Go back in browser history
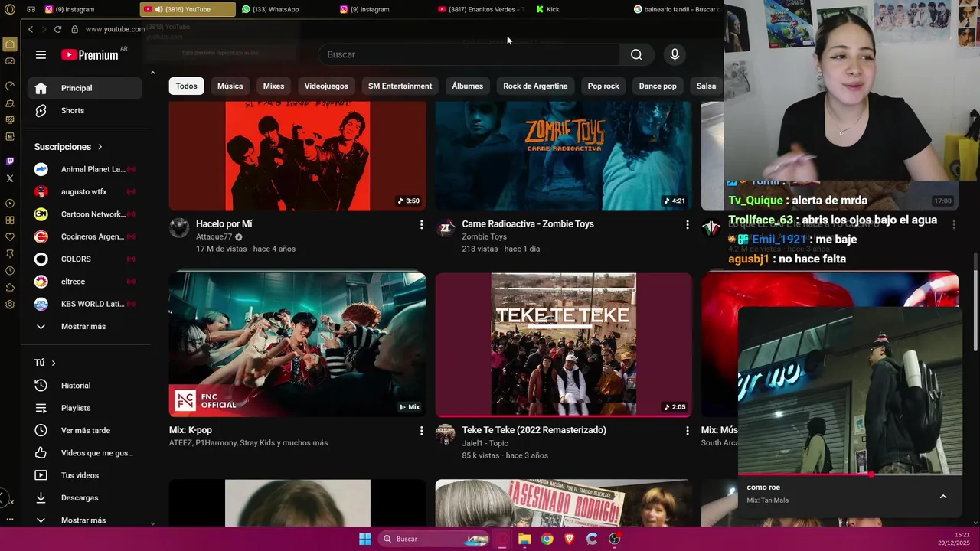Screen dimensions: 980x551 (x=31, y=29)
